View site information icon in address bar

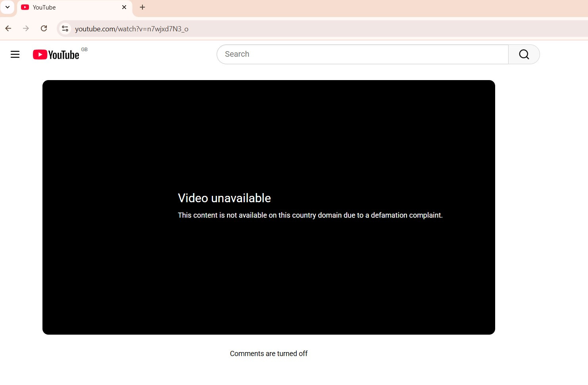65,29
